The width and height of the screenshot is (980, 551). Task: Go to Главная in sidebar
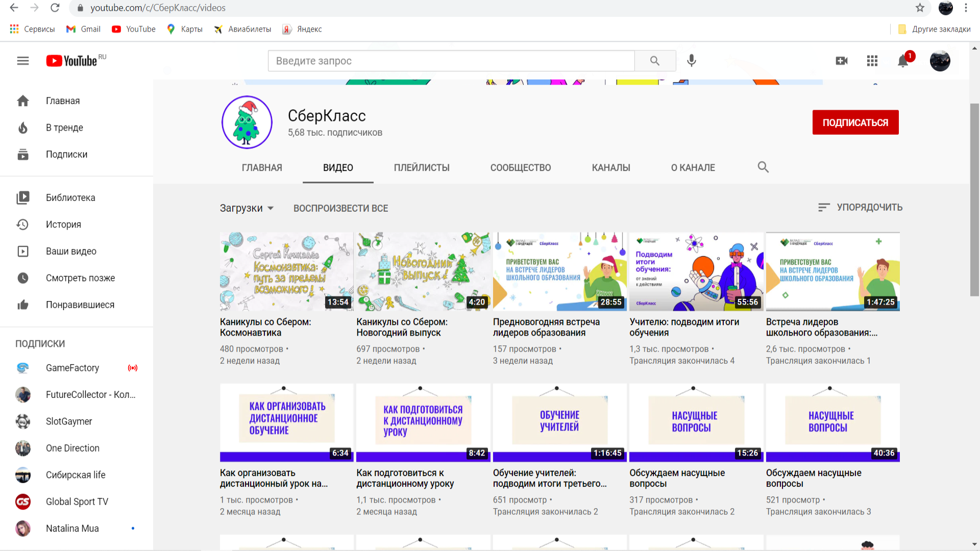(x=77, y=101)
